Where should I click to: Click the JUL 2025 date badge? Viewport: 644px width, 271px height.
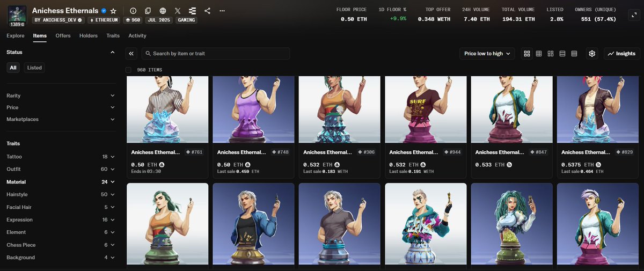click(158, 20)
